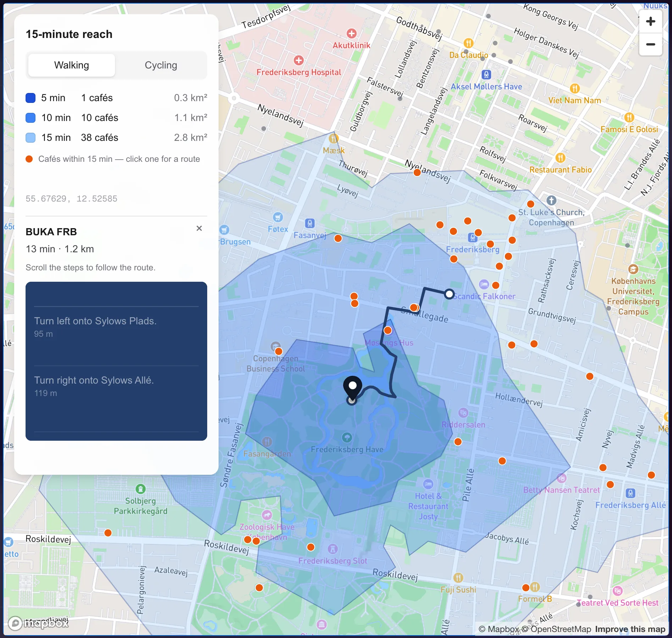
Task: Click the white route destination circle
Action: 449,294
